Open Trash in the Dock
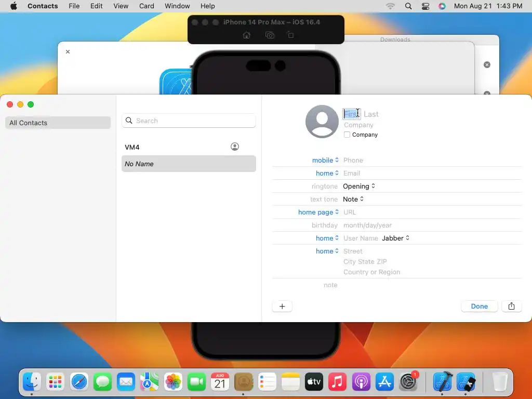The width and height of the screenshot is (532, 399). 500,382
